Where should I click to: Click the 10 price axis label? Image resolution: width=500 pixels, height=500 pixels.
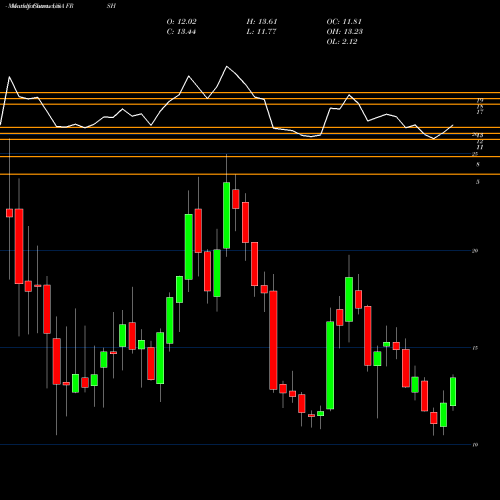coord(475,445)
